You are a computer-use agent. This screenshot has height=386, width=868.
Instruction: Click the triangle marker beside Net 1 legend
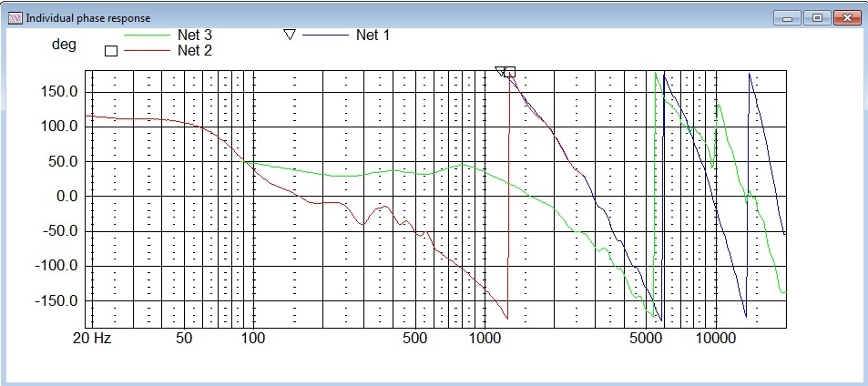[290, 36]
